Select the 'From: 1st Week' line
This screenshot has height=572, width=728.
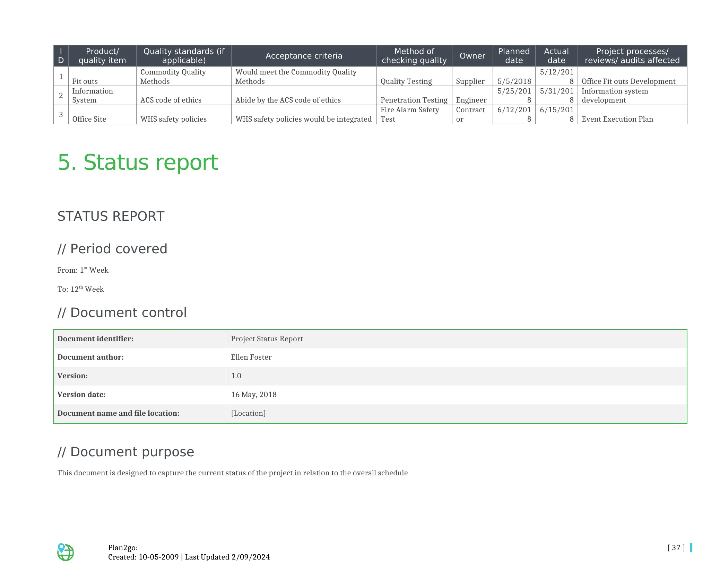coord(83,270)
